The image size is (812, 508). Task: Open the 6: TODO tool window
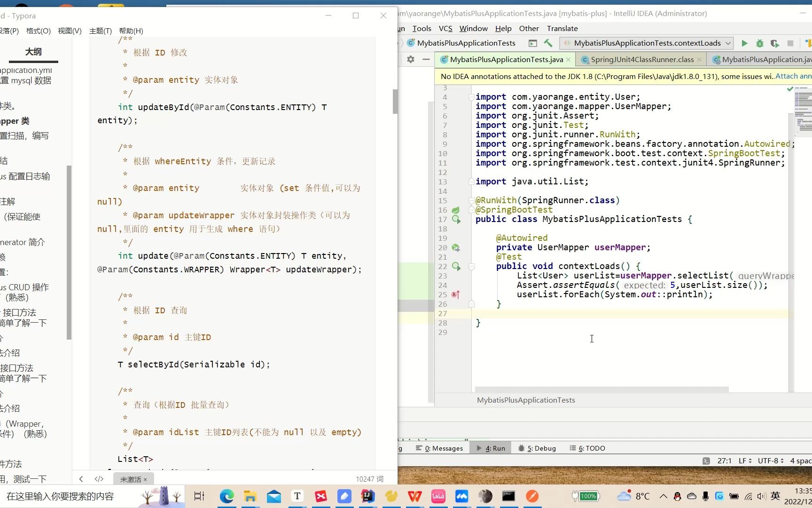pyautogui.click(x=587, y=448)
